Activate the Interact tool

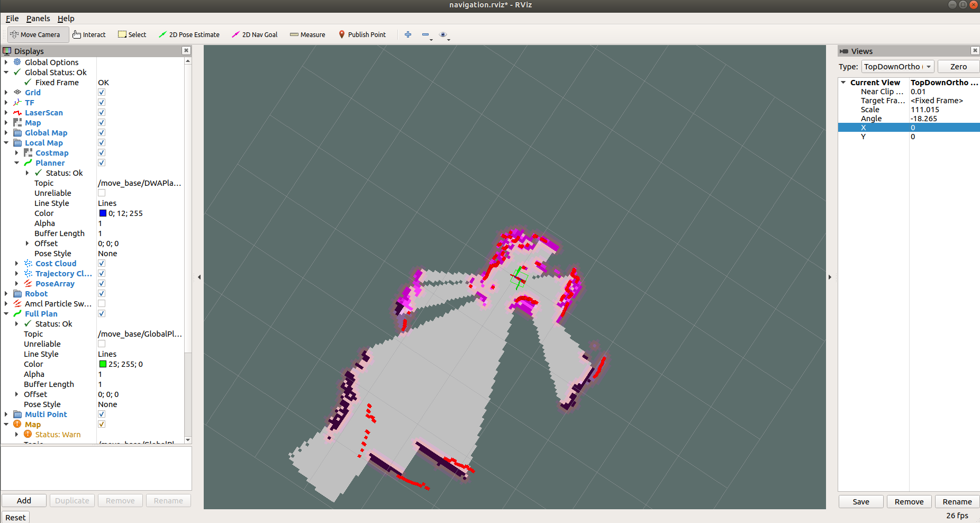point(89,34)
